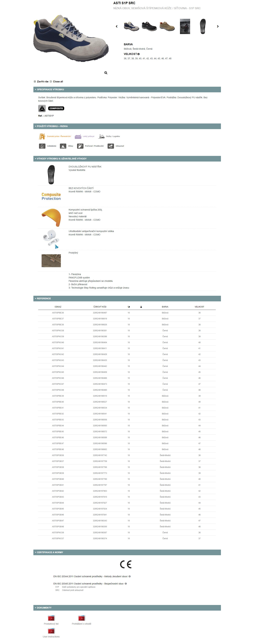Collapse the REFERENCE section
This screenshot has width=254, height=644.
coord(127,298)
